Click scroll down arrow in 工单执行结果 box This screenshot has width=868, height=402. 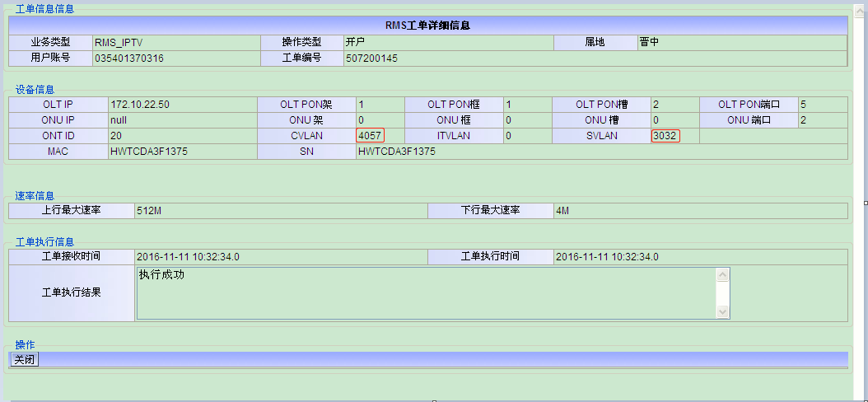723,312
